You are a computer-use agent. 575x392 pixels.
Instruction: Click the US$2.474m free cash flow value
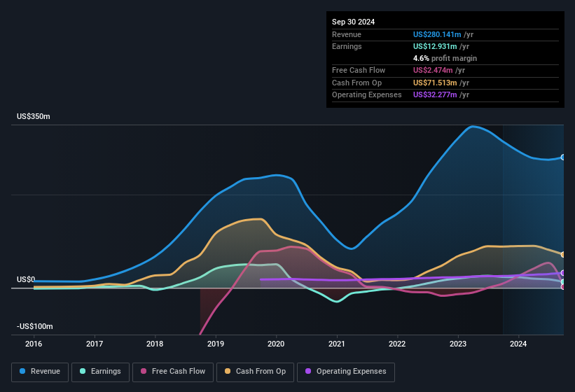433,70
